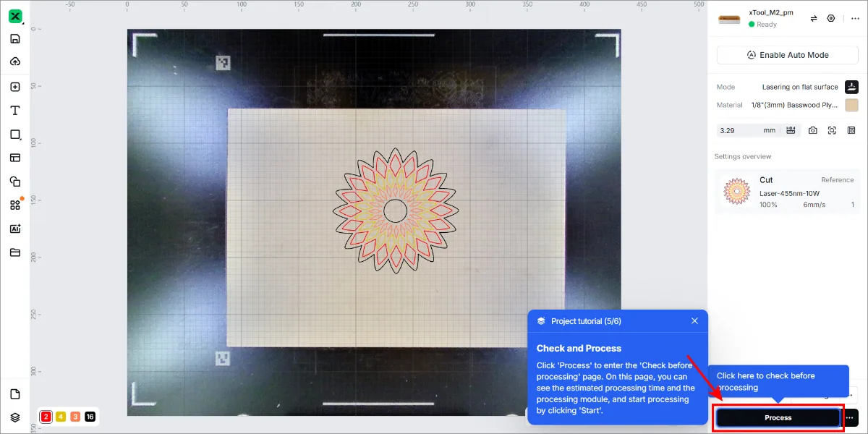
Task: Expand the more options next to Process
Action: pos(850,417)
